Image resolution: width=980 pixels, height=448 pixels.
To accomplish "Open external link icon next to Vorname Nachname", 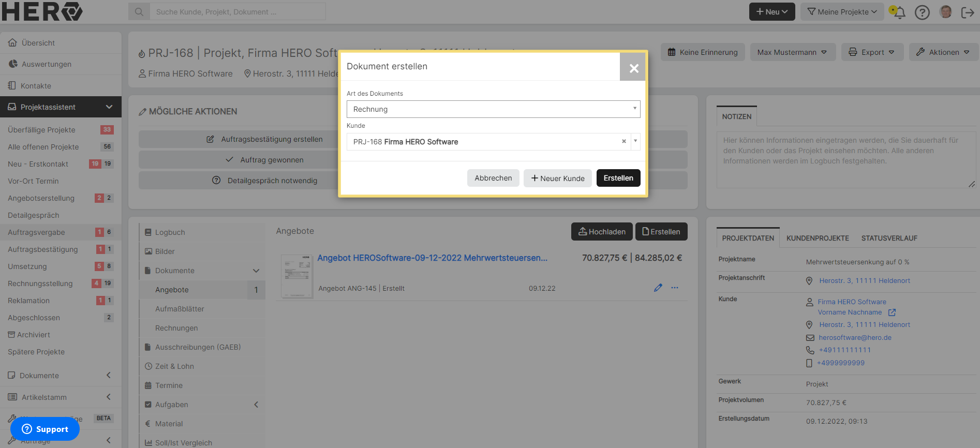I will (x=892, y=312).
